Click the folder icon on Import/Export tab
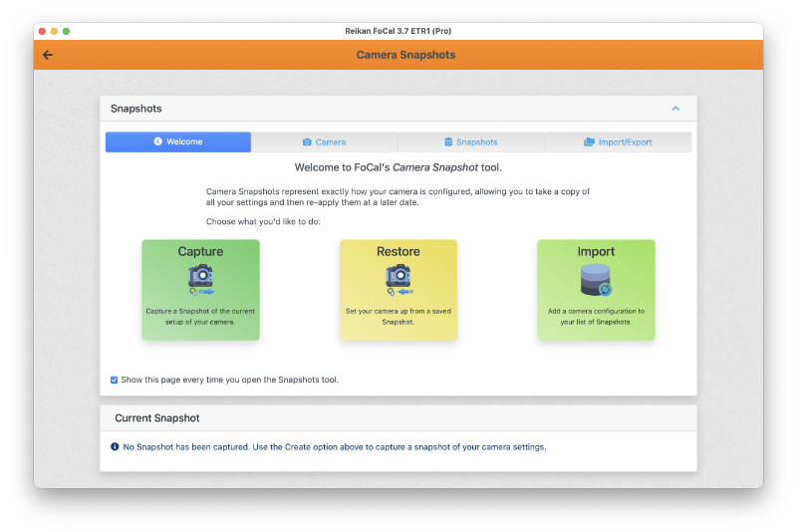Viewport: 797px width, 532px height. click(589, 141)
